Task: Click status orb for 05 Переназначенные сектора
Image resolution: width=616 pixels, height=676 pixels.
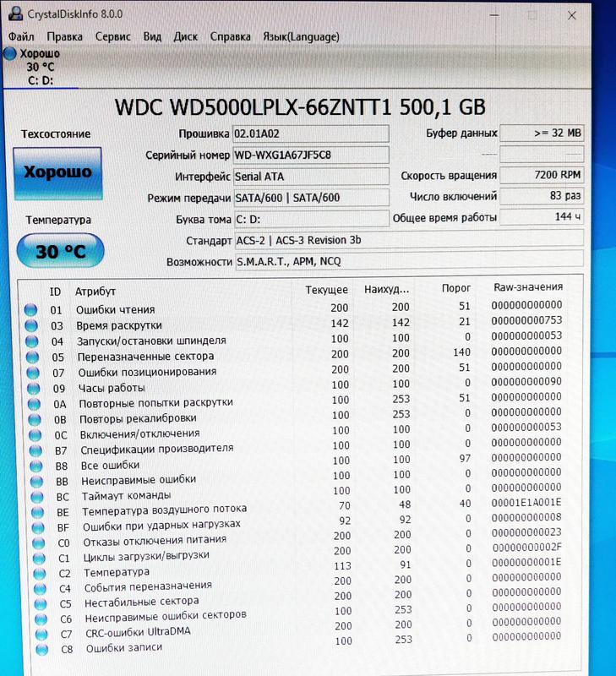Action: coord(31,357)
